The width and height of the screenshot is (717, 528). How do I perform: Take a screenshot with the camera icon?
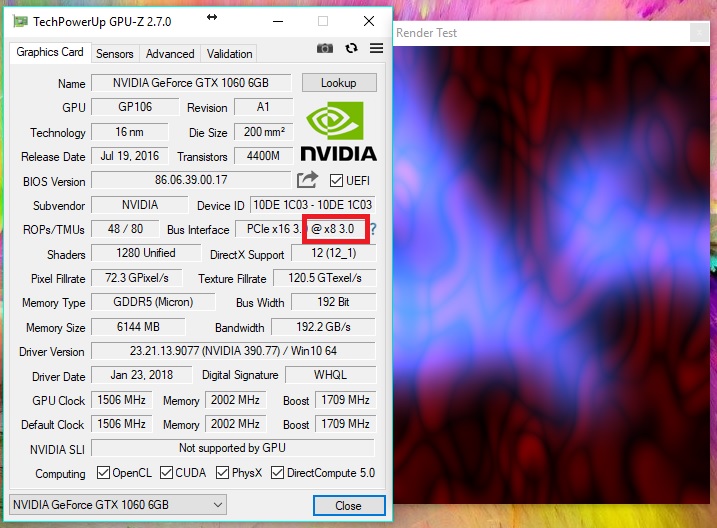click(x=325, y=48)
